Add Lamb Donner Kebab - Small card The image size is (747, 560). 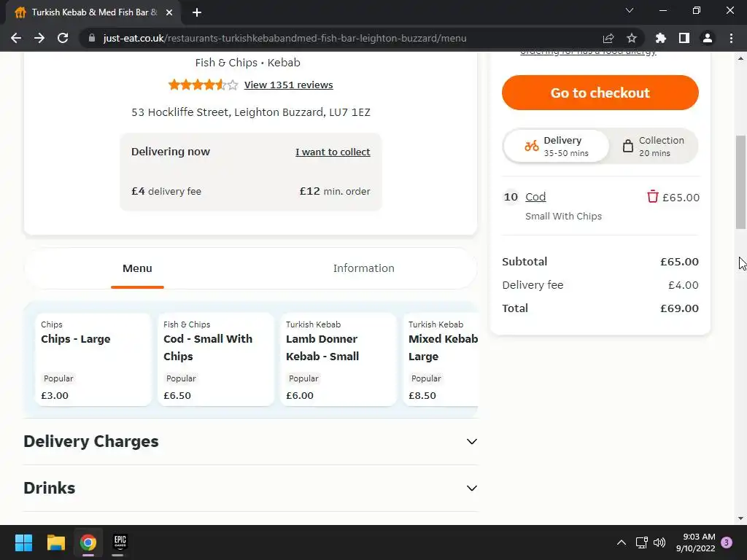[338, 359]
